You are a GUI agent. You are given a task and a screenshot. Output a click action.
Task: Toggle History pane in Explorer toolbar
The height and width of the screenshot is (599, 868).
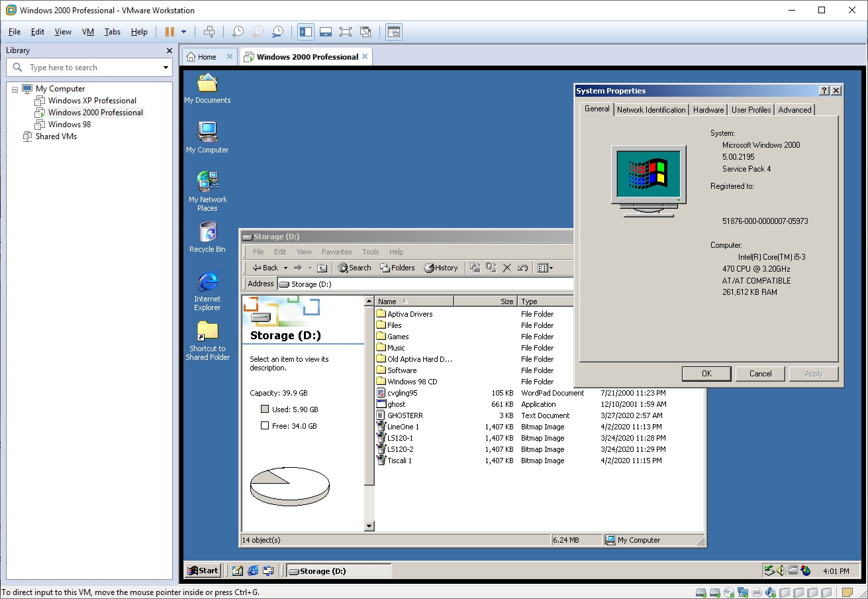click(x=441, y=268)
